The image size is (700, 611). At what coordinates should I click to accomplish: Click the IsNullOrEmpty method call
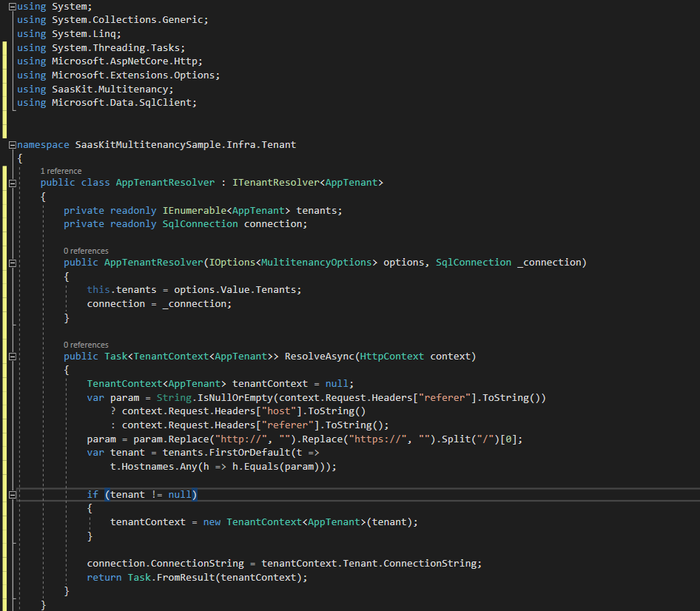pos(221,398)
